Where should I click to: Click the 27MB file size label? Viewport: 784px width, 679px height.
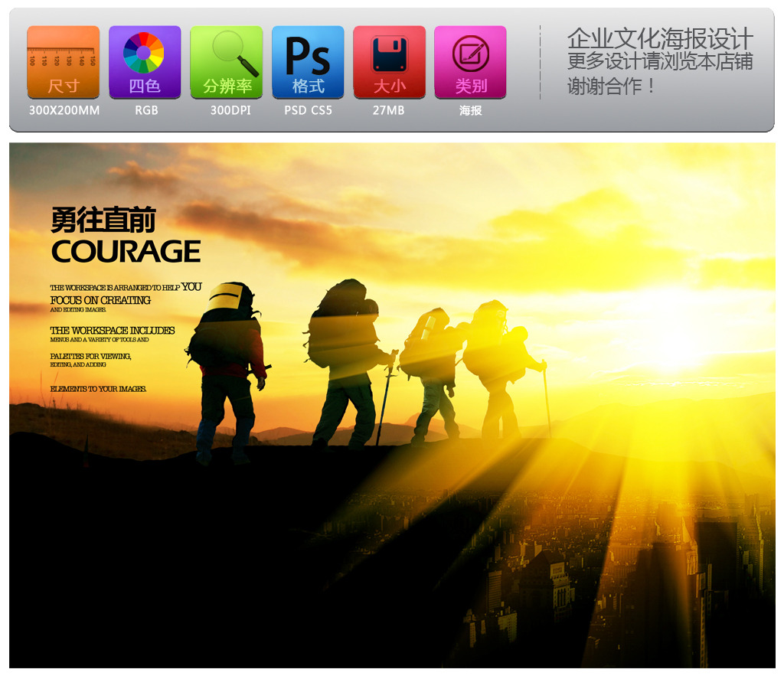click(x=388, y=110)
